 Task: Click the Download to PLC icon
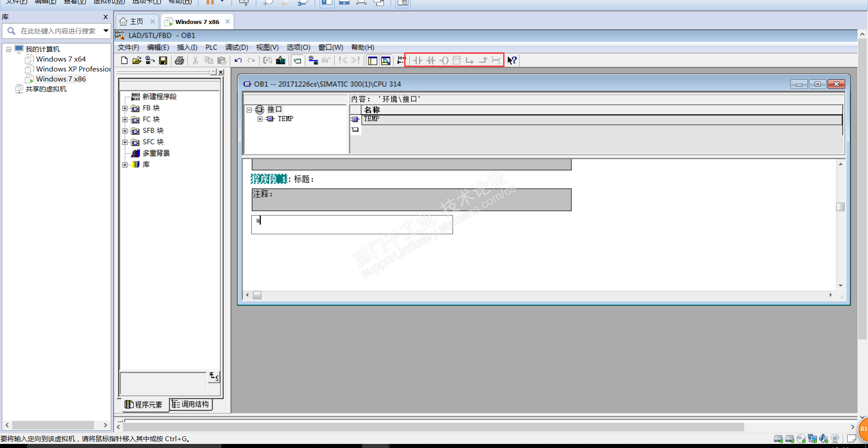tap(281, 60)
